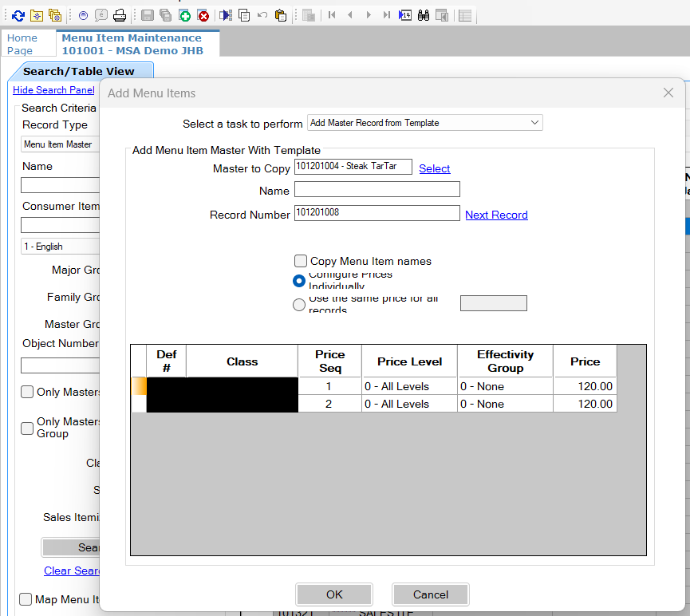This screenshot has height=616, width=690.
Task: Click the undo arrow icon in toolbar
Action: pos(262,15)
